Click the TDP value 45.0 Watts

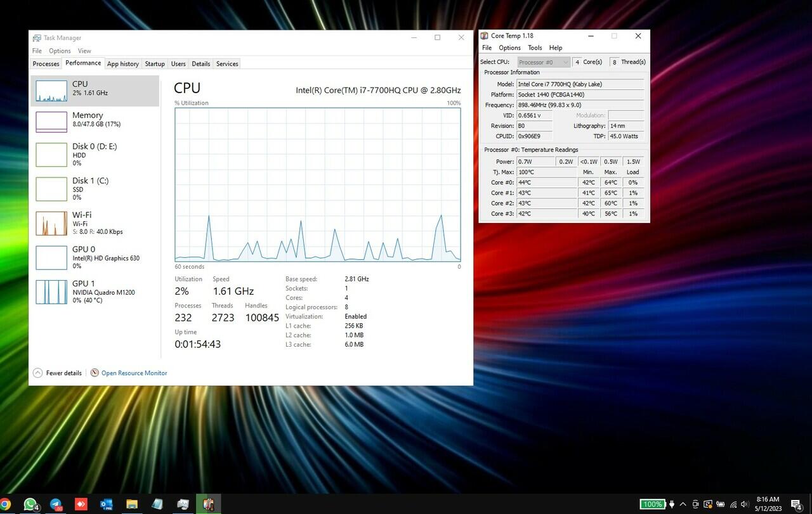point(626,136)
